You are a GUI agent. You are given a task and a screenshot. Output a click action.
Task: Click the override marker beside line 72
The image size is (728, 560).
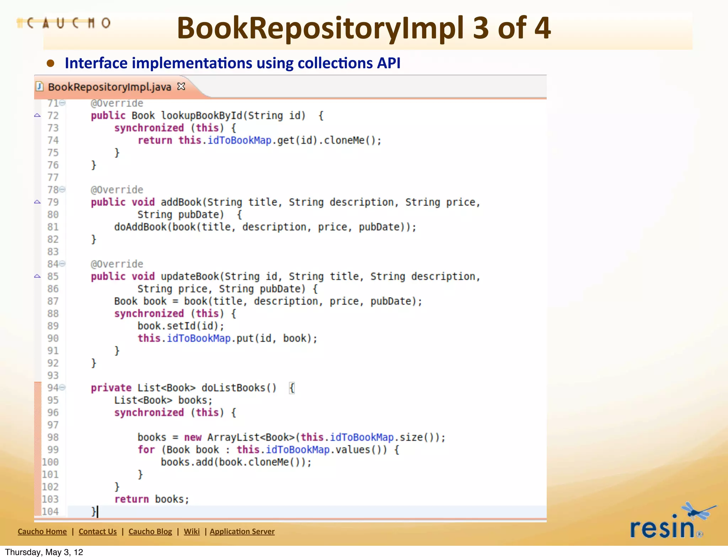pos(37,115)
